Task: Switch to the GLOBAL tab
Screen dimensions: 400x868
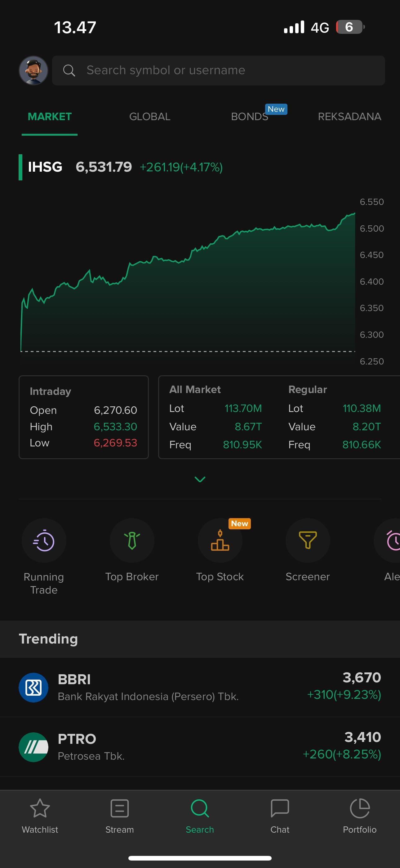Action: (150, 117)
